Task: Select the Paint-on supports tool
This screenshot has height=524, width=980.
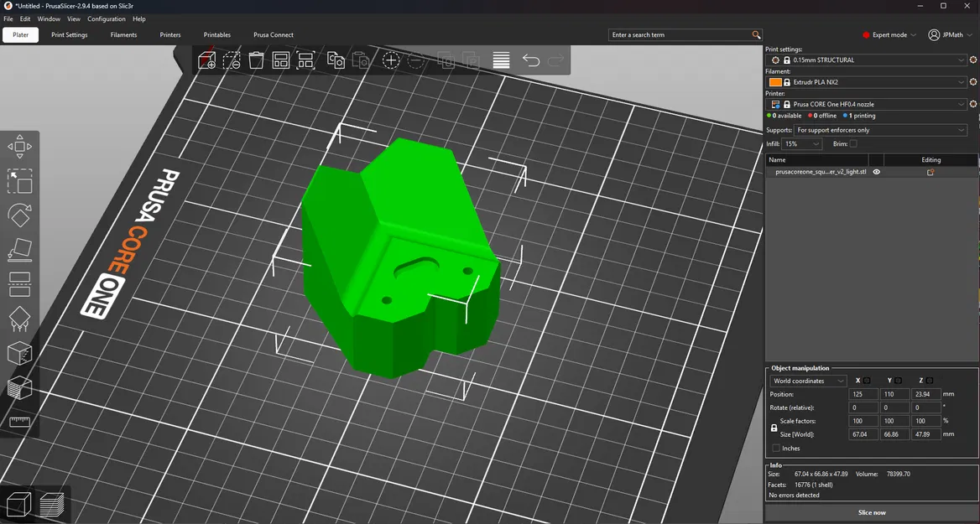Action: [x=20, y=319]
